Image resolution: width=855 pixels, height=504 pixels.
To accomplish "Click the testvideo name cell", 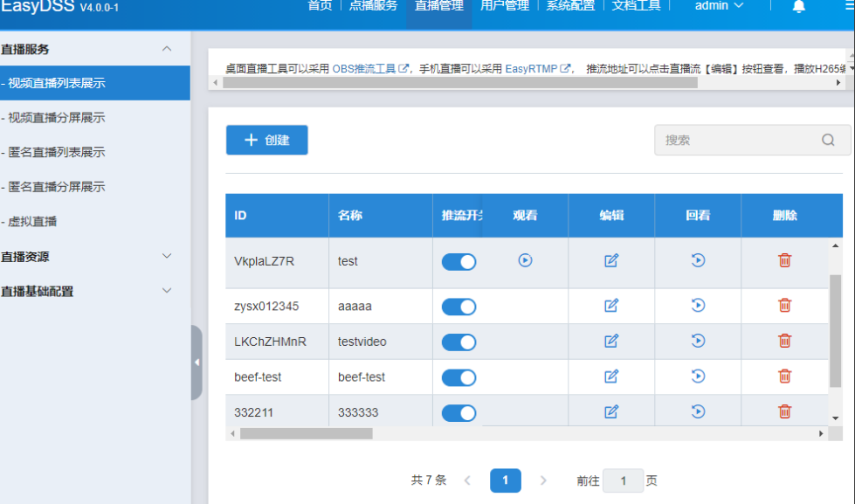I will pos(381,342).
